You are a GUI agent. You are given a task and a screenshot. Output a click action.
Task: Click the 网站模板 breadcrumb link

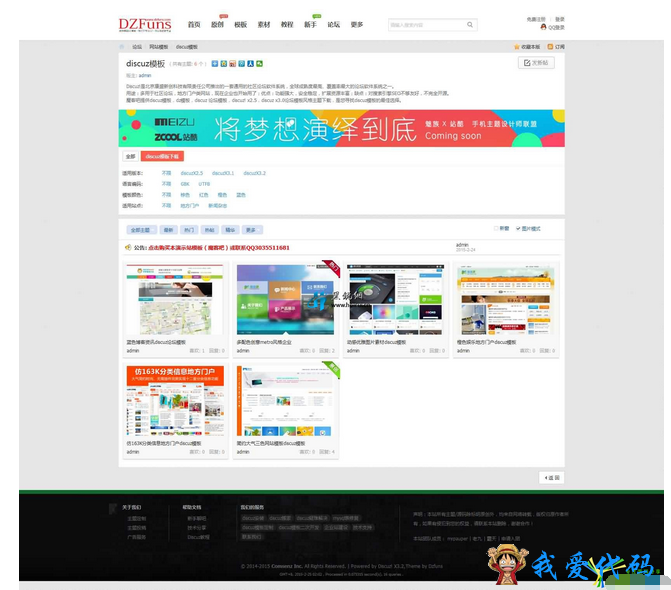pyautogui.click(x=158, y=47)
